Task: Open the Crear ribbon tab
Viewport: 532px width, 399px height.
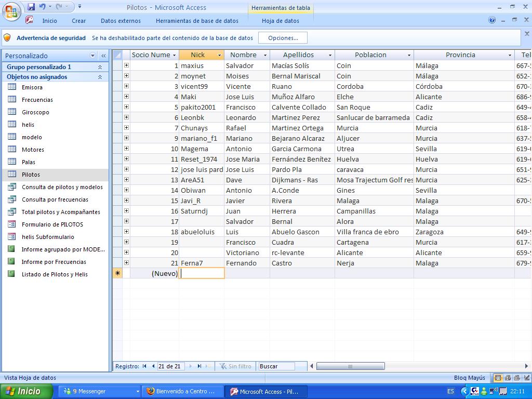Action: pyautogui.click(x=79, y=21)
